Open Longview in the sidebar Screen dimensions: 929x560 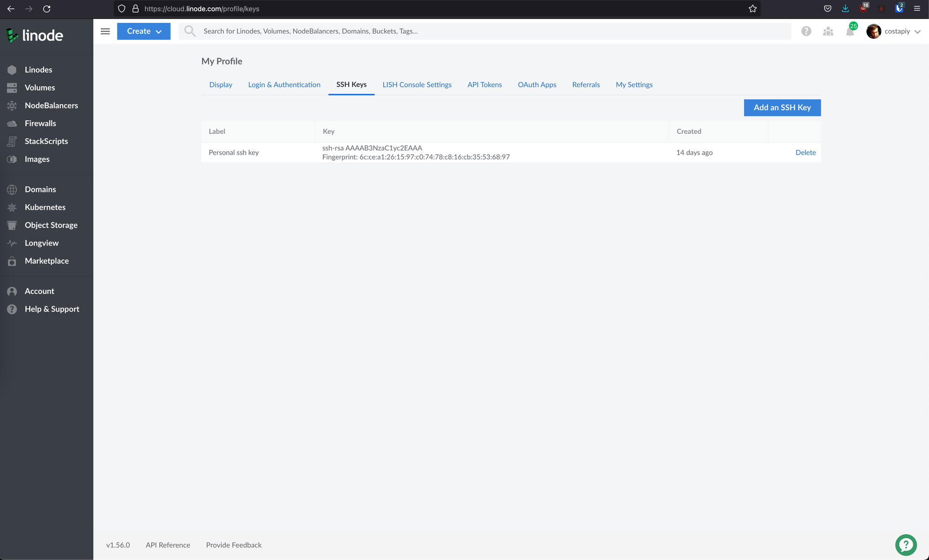point(41,243)
